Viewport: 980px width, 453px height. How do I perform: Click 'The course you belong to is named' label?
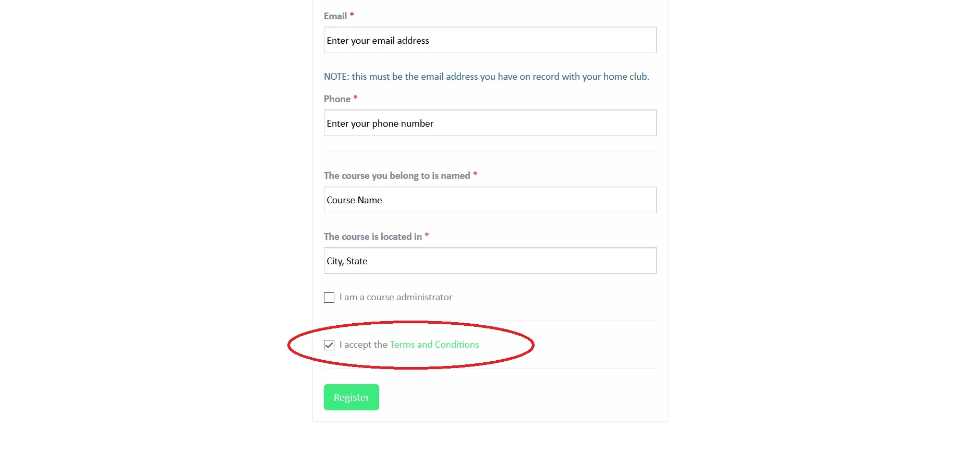[397, 176]
